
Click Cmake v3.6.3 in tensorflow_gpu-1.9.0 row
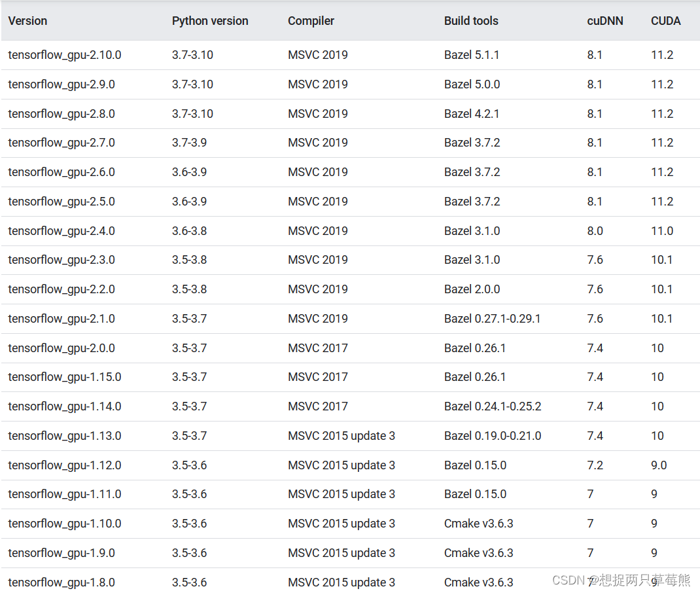coord(479,553)
